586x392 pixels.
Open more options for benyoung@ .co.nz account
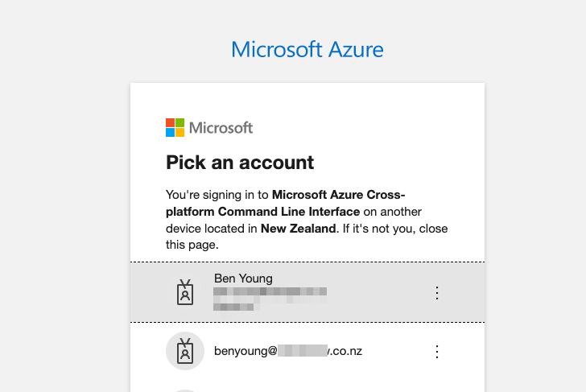(437, 352)
